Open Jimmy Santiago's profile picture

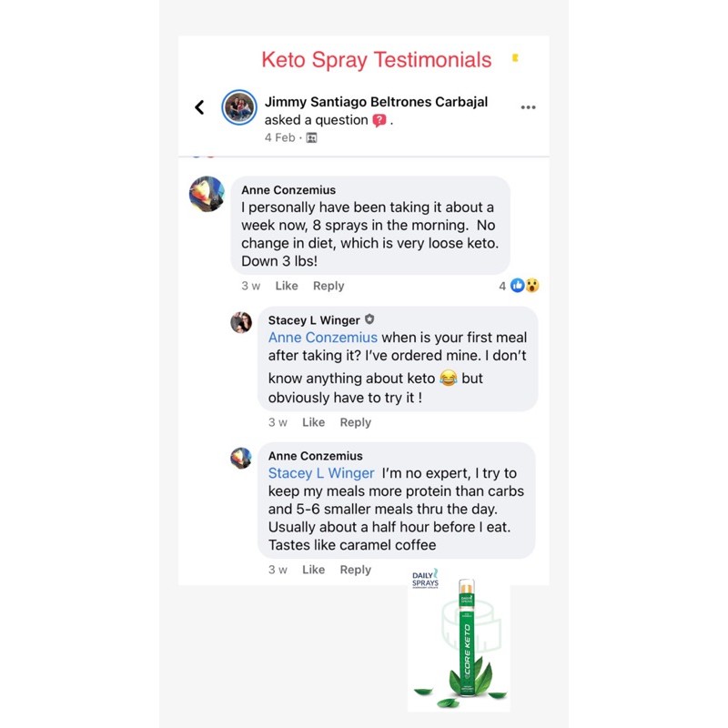(239, 107)
